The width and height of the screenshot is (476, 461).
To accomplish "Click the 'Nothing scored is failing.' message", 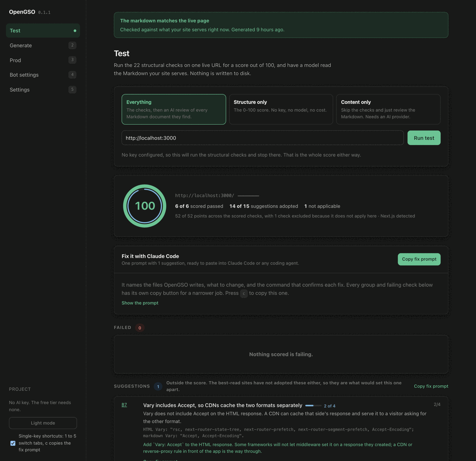I will click(281, 354).
